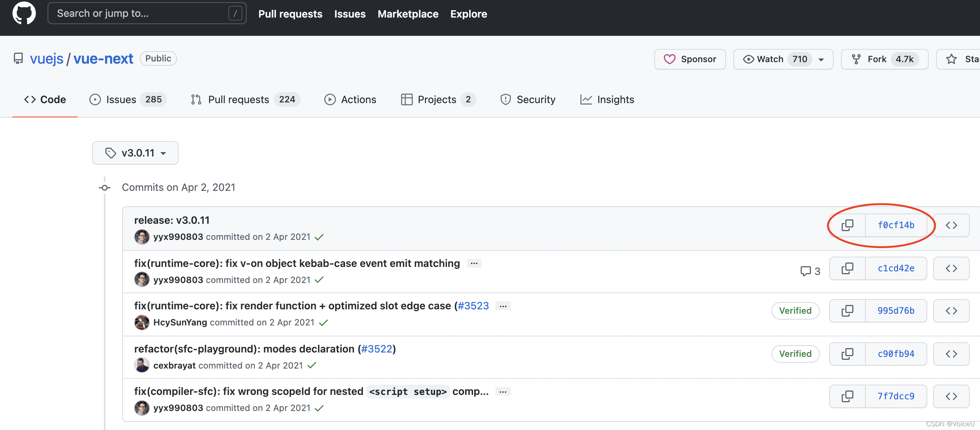This screenshot has height=430, width=980.
Task: View HcySunYang's profile from author name
Action: pos(180,322)
